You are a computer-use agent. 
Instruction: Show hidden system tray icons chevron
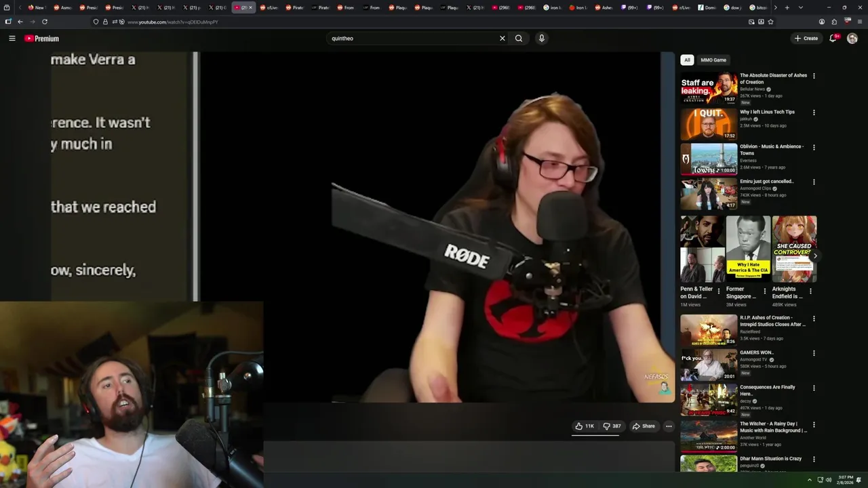809,480
